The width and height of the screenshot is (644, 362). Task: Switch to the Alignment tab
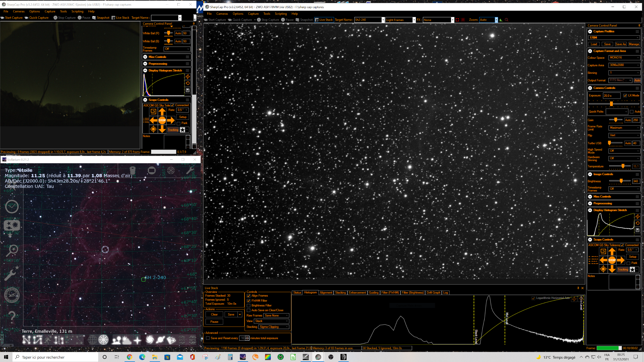326,293
